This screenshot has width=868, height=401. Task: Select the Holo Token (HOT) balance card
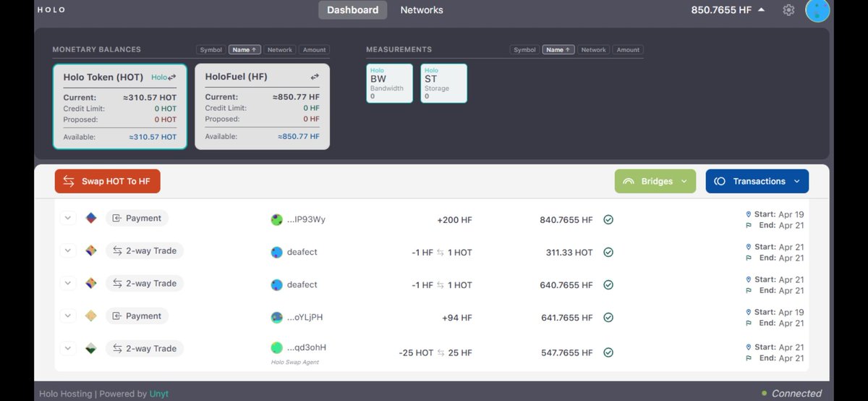[x=119, y=106]
